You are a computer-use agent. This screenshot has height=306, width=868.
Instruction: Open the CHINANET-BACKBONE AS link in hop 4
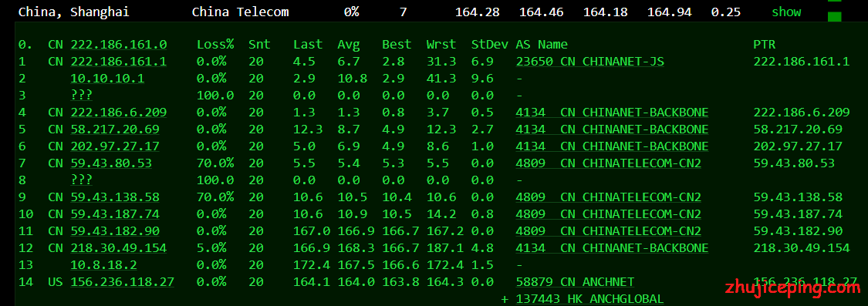click(612, 113)
